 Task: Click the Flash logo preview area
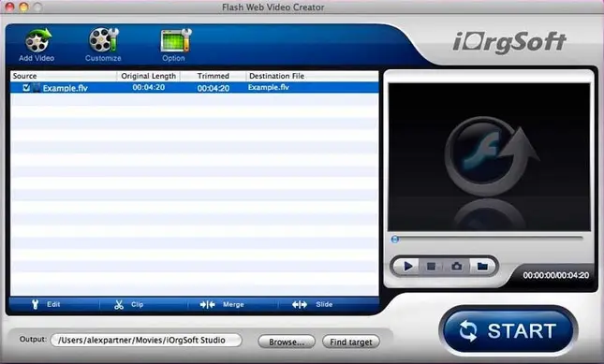[489, 157]
